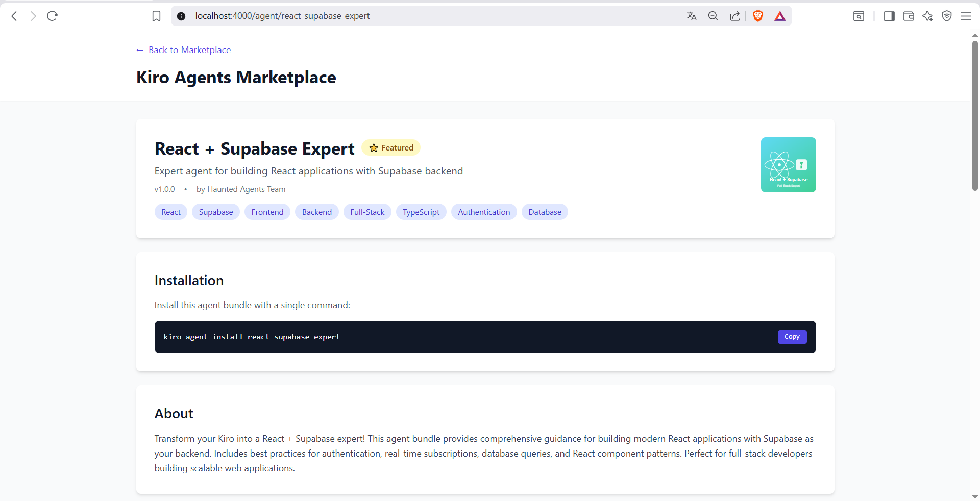Open Leo AI assistant sparkle icon
This screenshot has height=501, width=980.
927,16
